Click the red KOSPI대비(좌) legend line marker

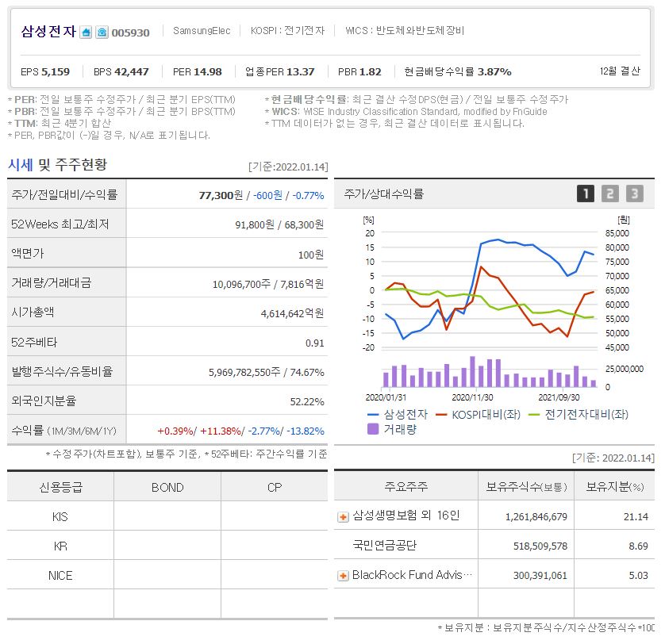(x=441, y=414)
